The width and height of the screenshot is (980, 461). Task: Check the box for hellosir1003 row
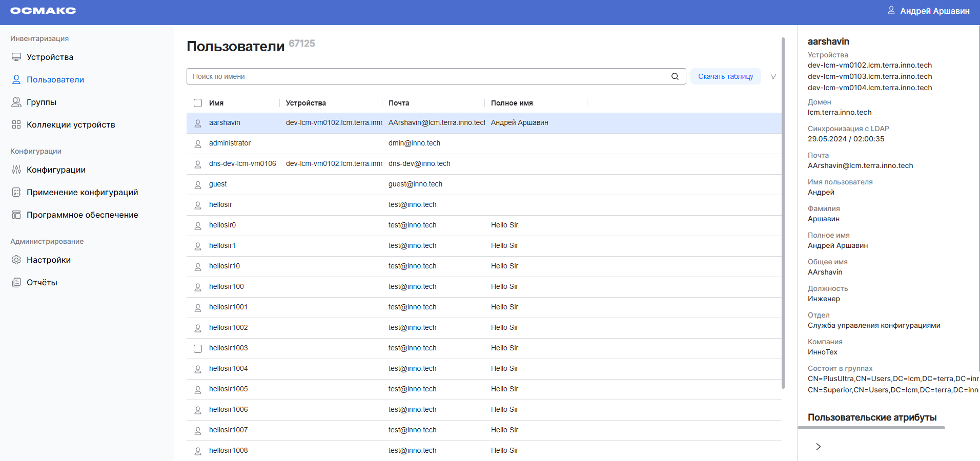(x=198, y=349)
